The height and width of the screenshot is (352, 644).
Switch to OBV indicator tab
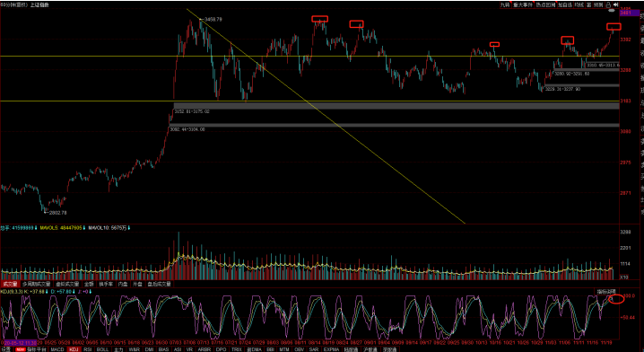tap(299, 349)
